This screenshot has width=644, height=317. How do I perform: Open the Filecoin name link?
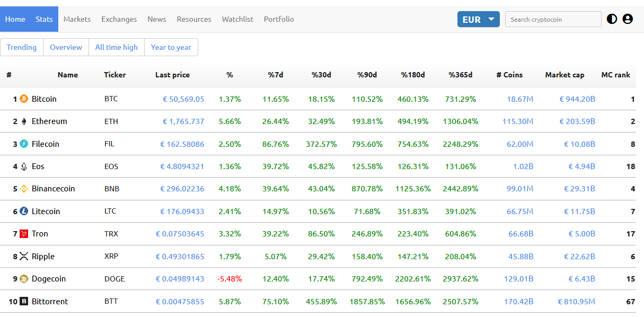pos(46,144)
